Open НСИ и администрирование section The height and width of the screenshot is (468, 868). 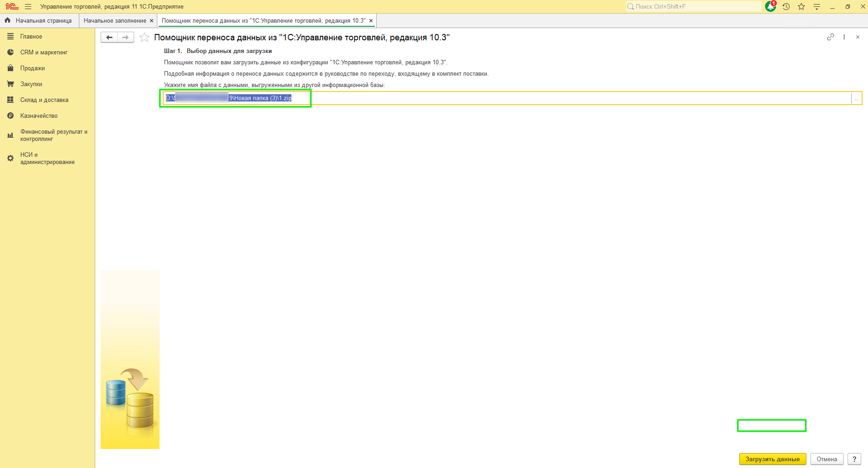[x=47, y=158]
